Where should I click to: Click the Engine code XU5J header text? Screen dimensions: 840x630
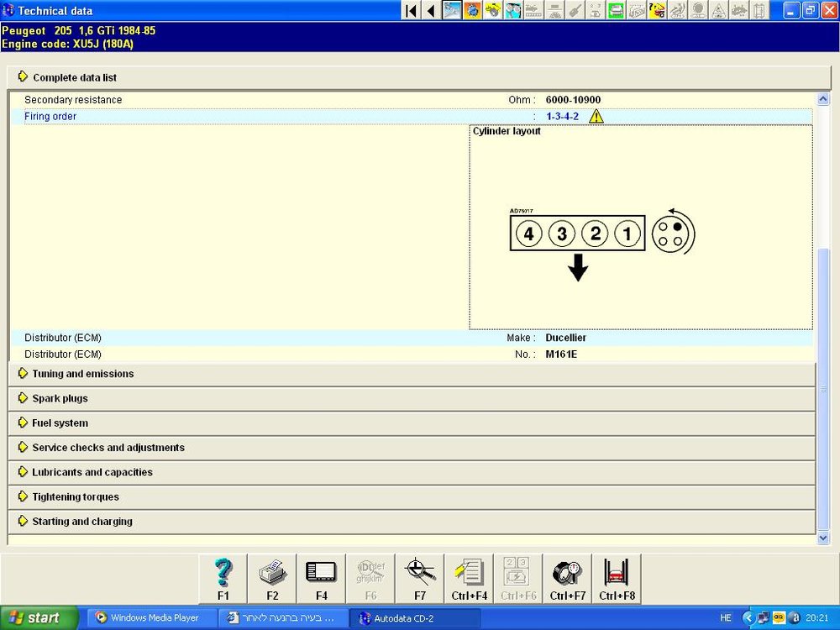tap(67, 44)
